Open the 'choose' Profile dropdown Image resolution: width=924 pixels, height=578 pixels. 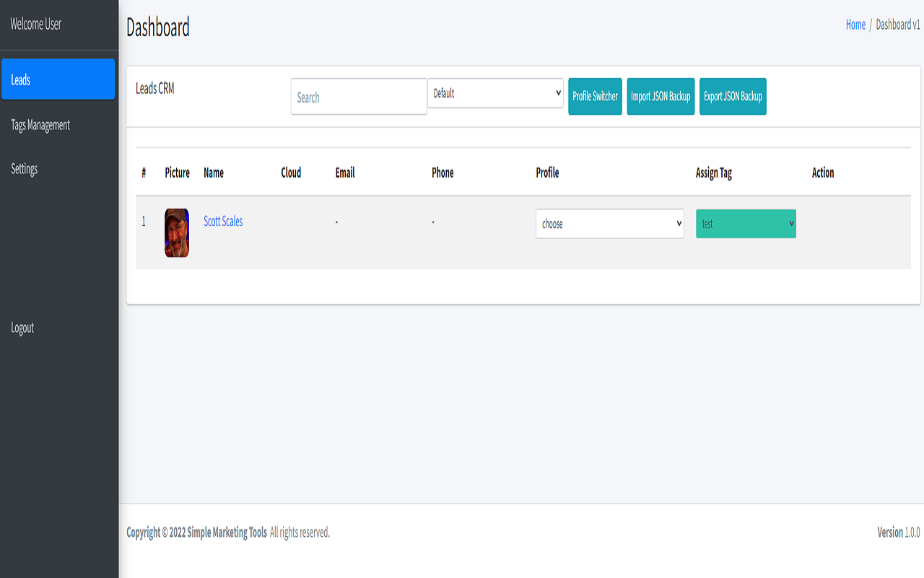[x=609, y=224]
